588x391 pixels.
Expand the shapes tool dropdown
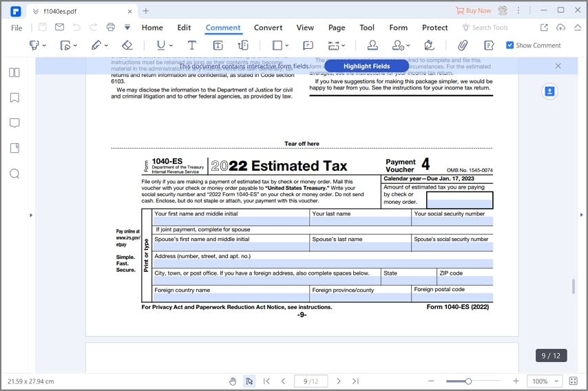pyautogui.click(x=288, y=45)
